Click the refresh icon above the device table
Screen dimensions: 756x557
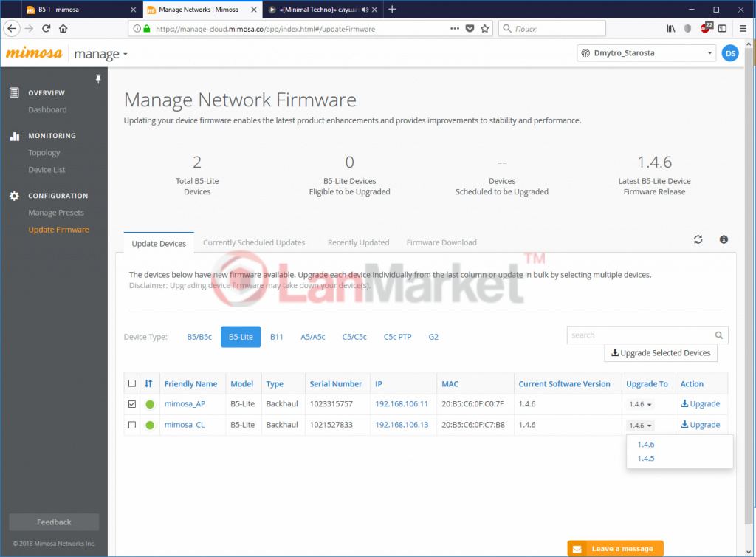[698, 239]
